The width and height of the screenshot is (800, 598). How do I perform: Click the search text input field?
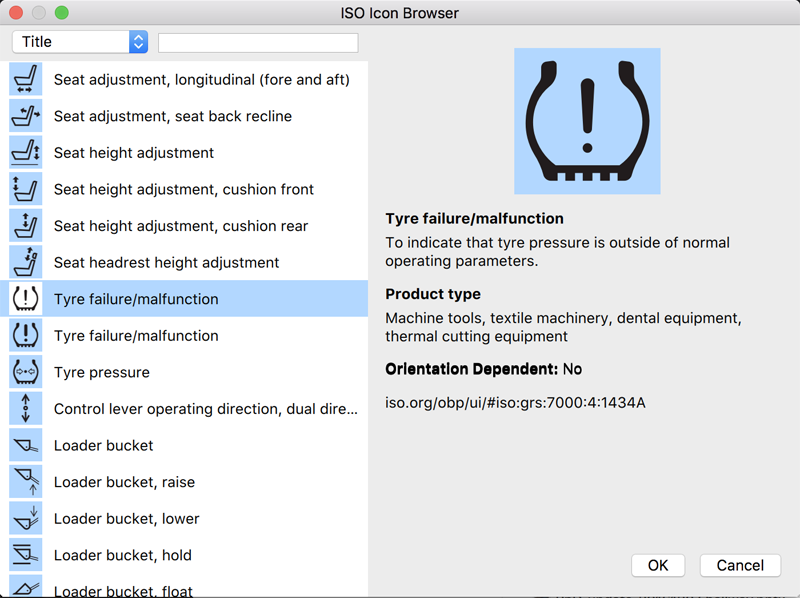click(258, 43)
